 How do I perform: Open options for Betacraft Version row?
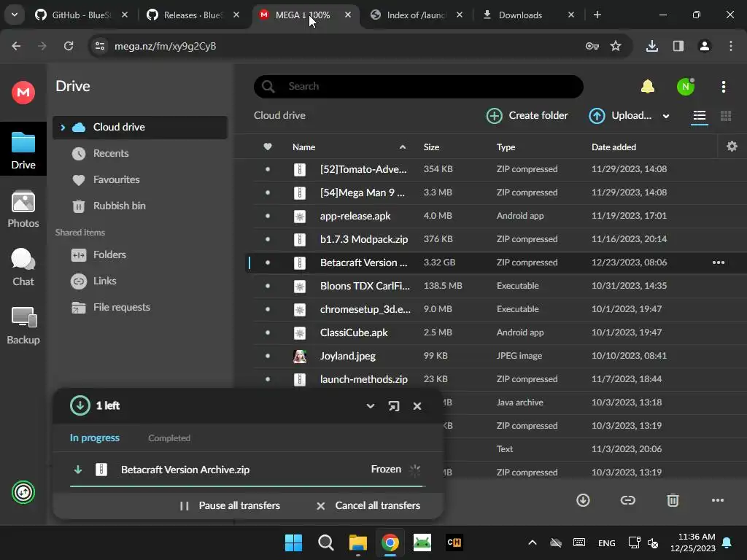(718, 262)
